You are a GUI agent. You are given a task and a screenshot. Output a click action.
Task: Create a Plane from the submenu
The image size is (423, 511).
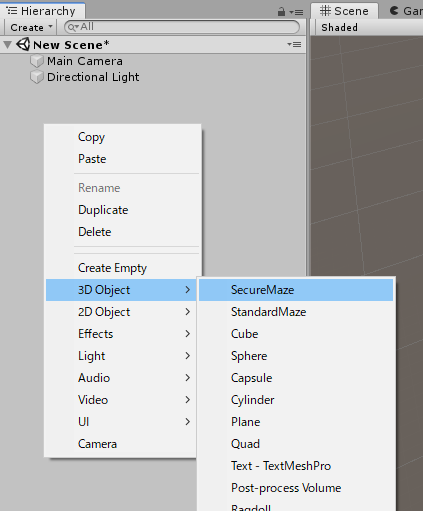pos(296,422)
